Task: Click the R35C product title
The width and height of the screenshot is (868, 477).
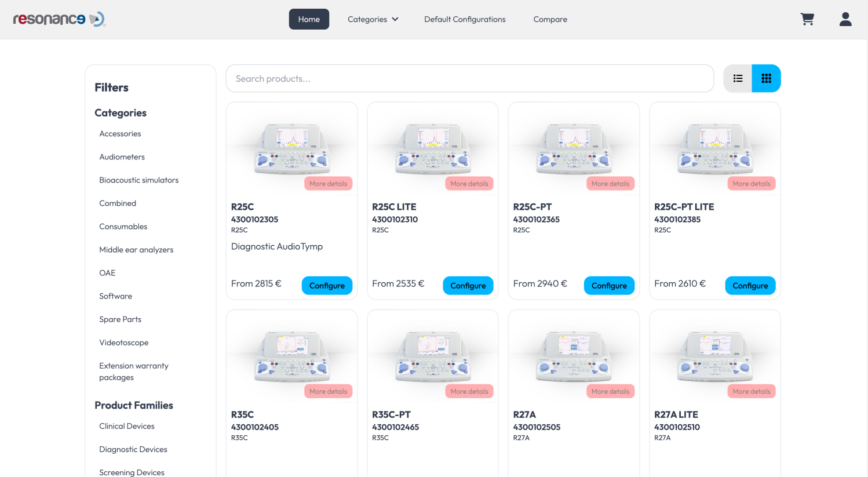Action: pos(242,415)
